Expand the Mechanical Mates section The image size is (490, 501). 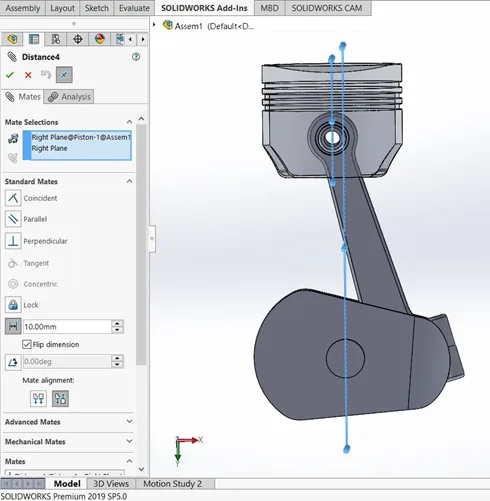pyautogui.click(x=129, y=441)
